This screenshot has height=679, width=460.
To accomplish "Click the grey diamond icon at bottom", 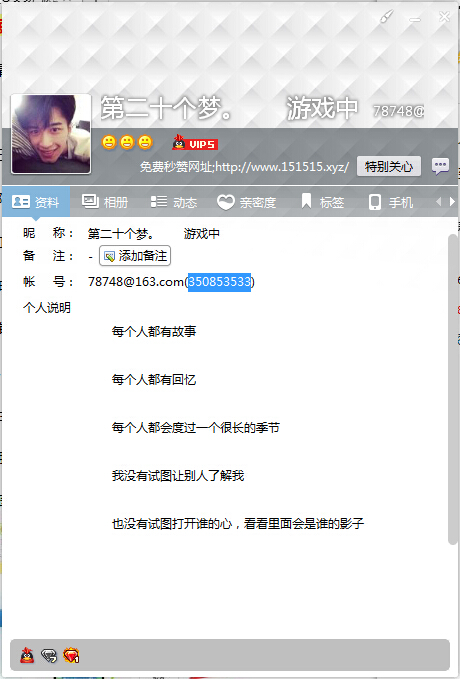I will point(49,656).
